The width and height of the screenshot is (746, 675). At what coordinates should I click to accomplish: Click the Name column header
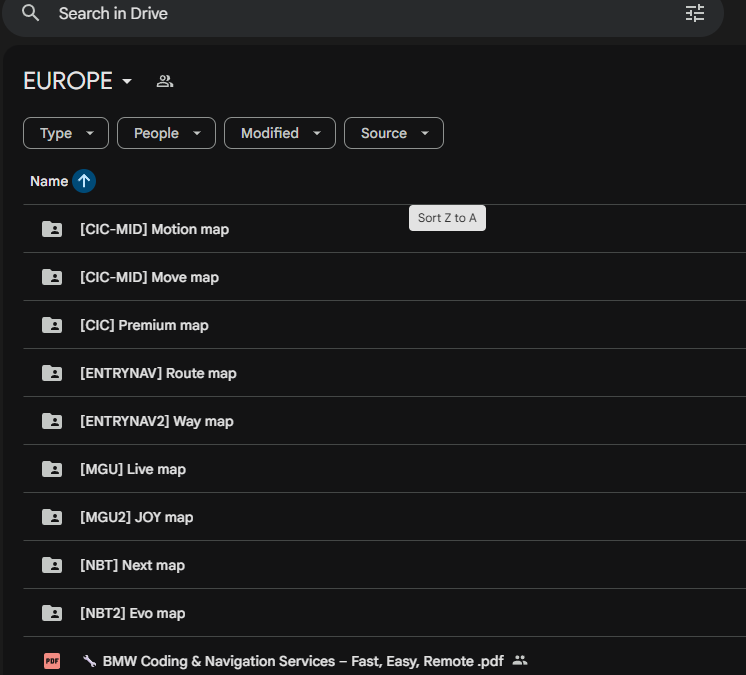pyautogui.click(x=49, y=181)
